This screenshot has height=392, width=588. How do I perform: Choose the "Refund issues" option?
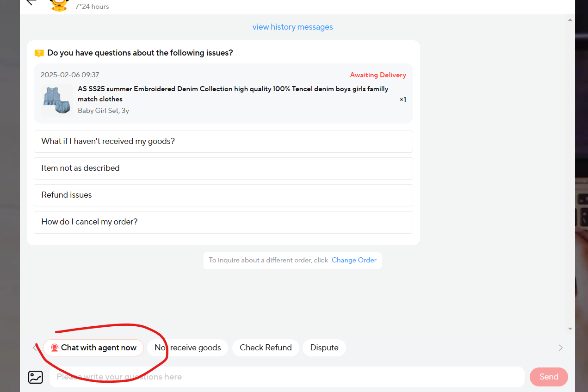(223, 195)
